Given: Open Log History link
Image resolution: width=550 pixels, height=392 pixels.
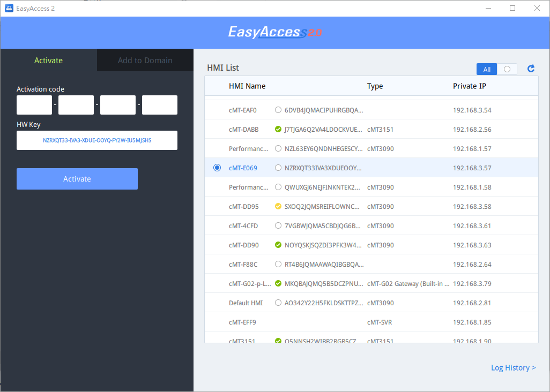Looking at the screenshot, I should click(513, 367).
